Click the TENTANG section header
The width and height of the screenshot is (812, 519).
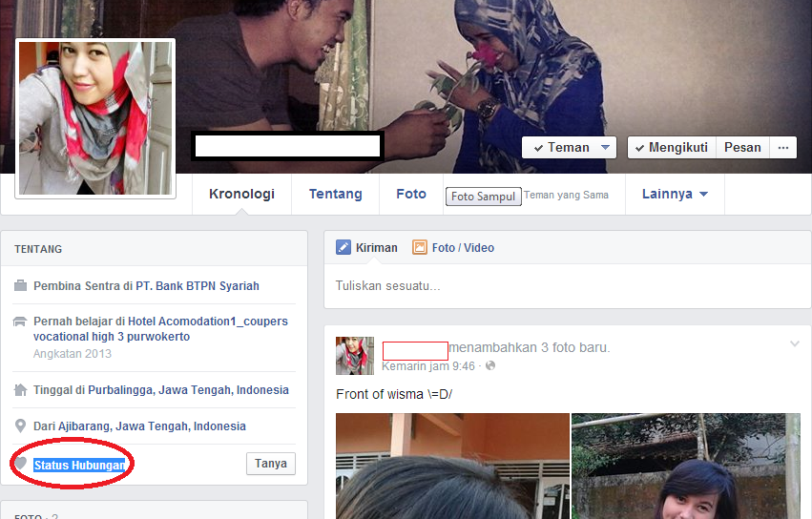[38, 249]
